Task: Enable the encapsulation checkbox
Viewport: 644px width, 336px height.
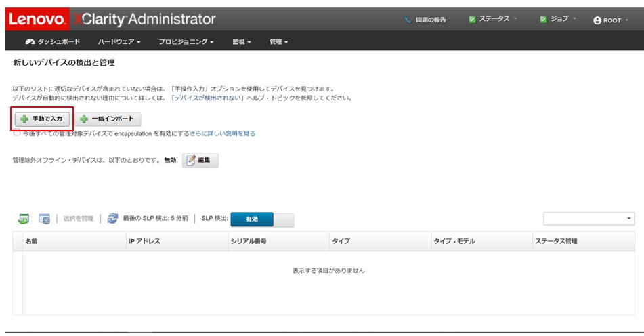Action: 17,133
